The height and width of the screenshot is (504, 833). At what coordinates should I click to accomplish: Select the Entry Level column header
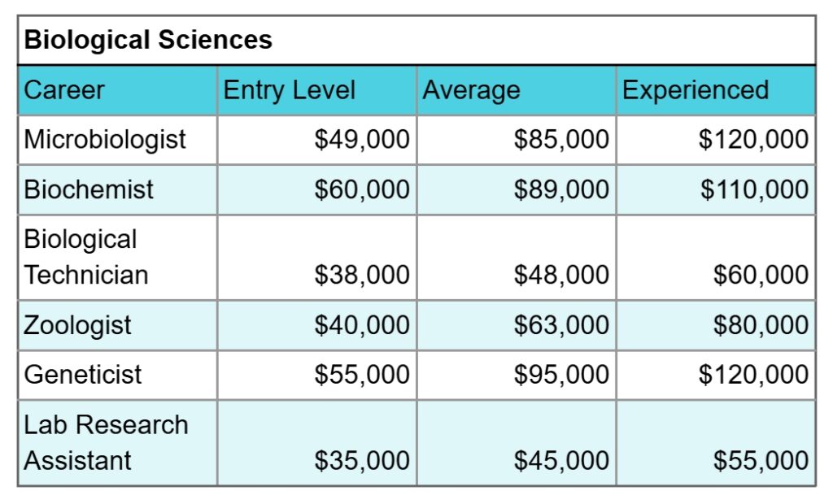pos(290,89)
